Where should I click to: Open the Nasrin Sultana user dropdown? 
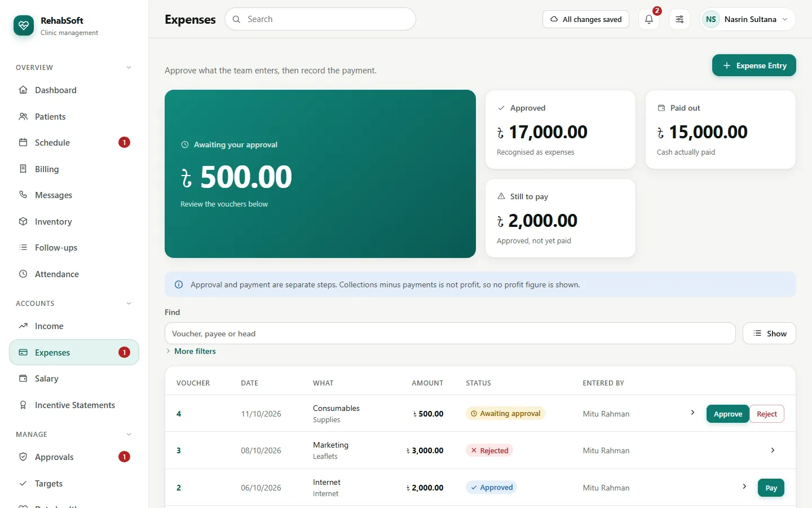tap(748, 19)
